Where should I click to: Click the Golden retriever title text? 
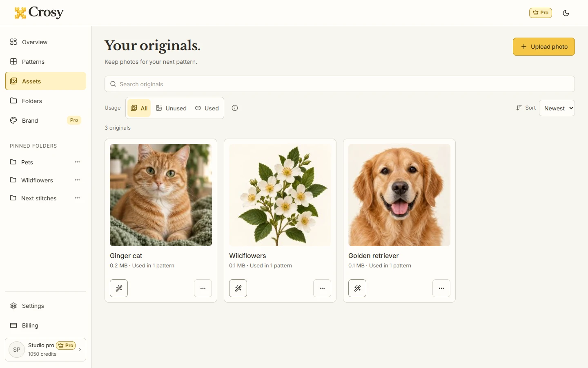coord(374,256)
